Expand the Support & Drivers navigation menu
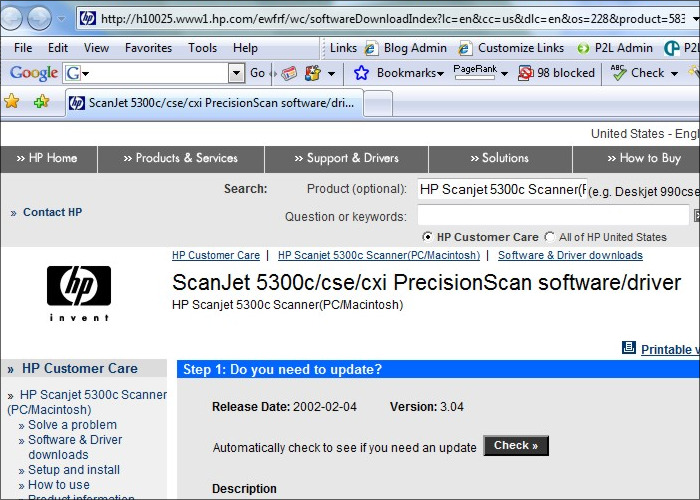700x500 pixels. [x=346, y=158]
